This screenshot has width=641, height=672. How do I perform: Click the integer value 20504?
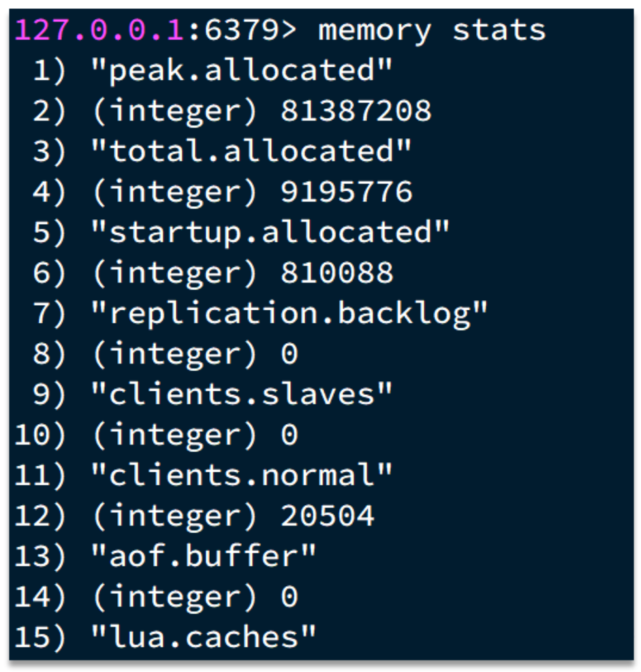pyautogui.click(x=328, y=516)
